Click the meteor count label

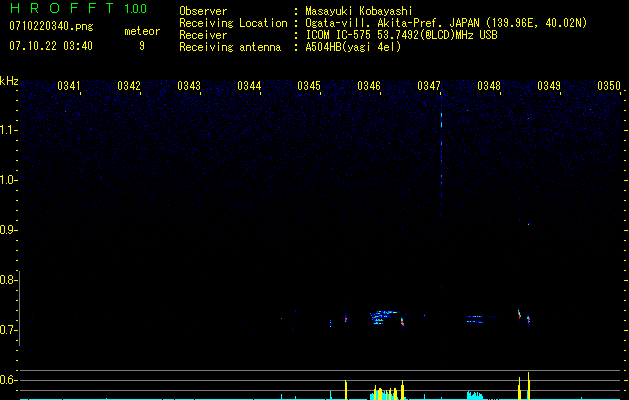[x=142, y=31]
